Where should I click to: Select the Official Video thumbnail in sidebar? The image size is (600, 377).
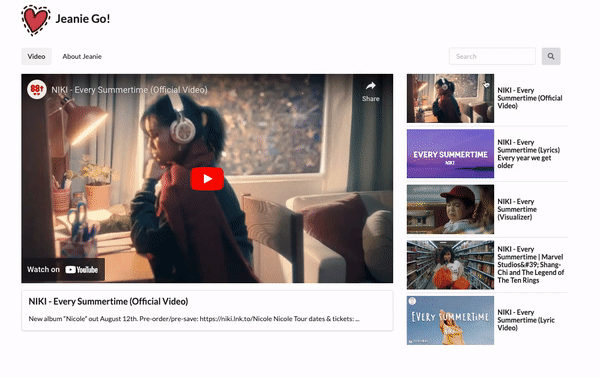(x=450, y=98)
